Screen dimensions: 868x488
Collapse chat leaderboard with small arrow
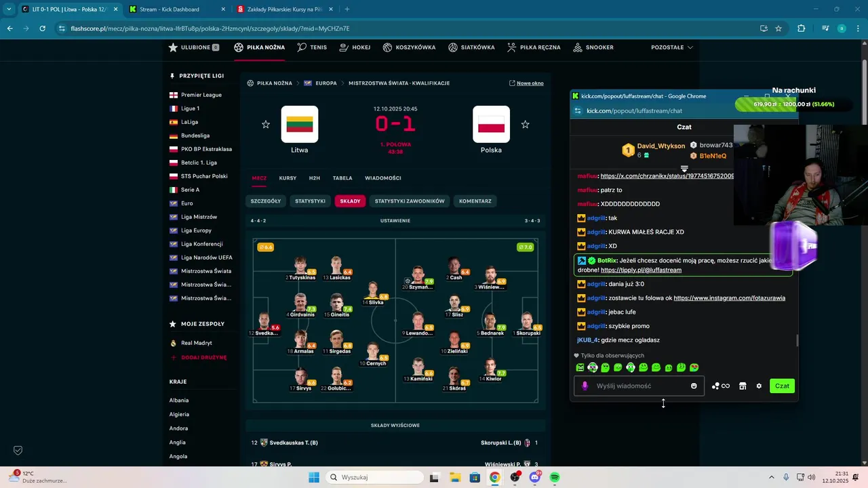(x=684, y=169)
